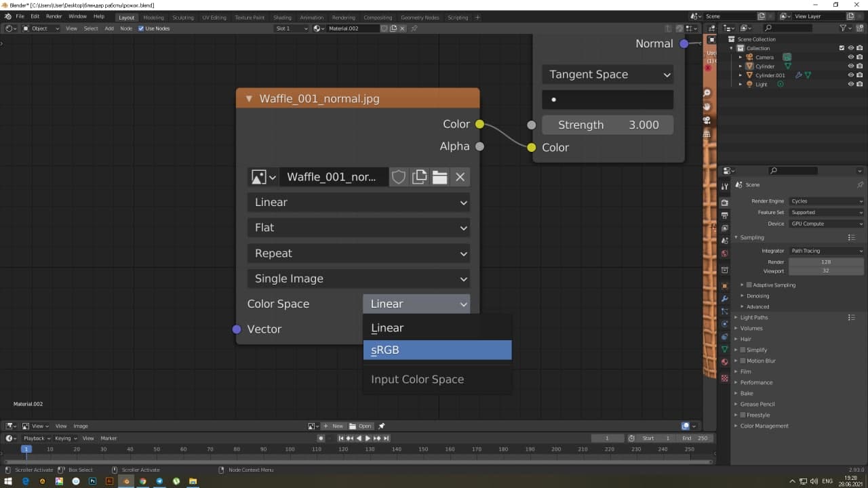Click the Play animation button

[368, 439]
